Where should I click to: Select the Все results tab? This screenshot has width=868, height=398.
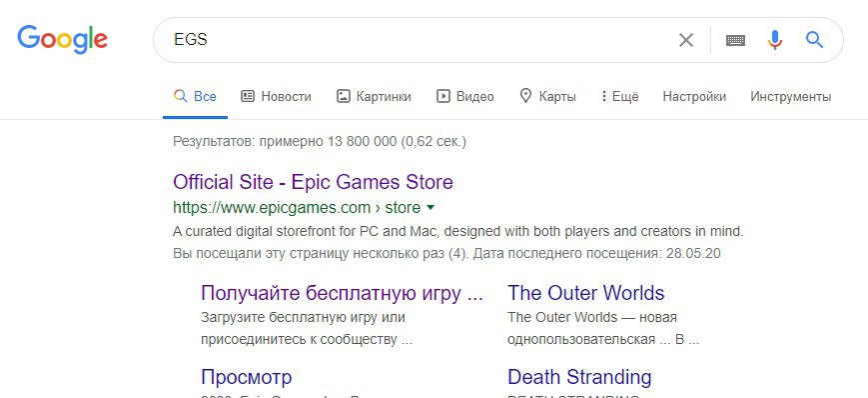click(x=195, y=96)
